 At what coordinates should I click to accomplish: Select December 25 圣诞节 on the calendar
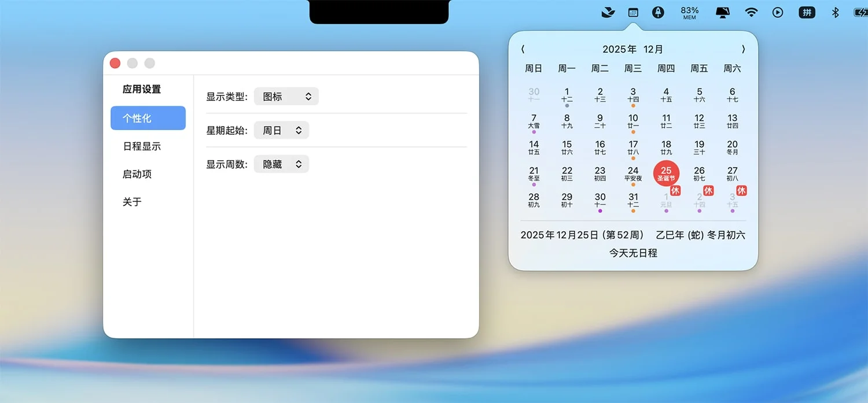pyautogui.click(x=666, y=173)
